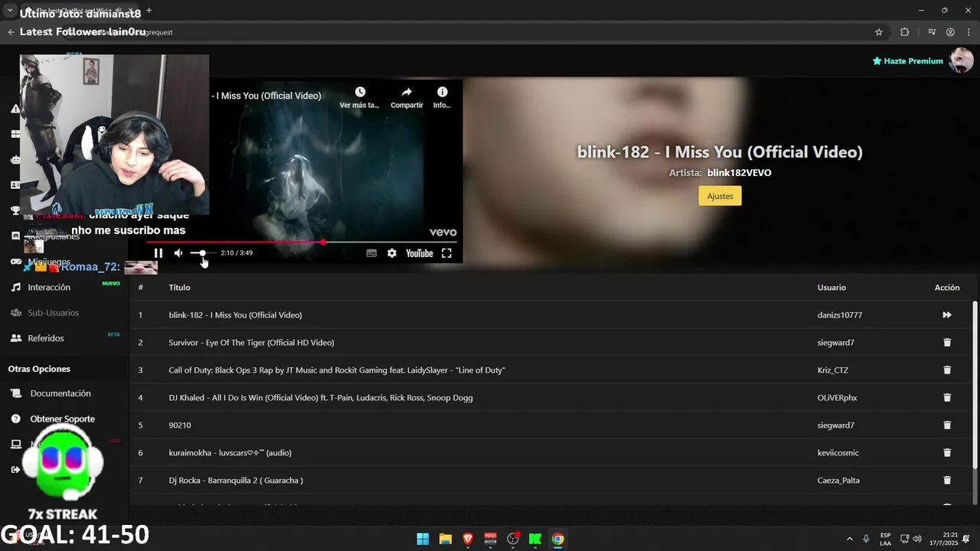Mute the YouTube player volume
Image resolution: width=980 pixels, height=551 pixels.
(178, 253)
